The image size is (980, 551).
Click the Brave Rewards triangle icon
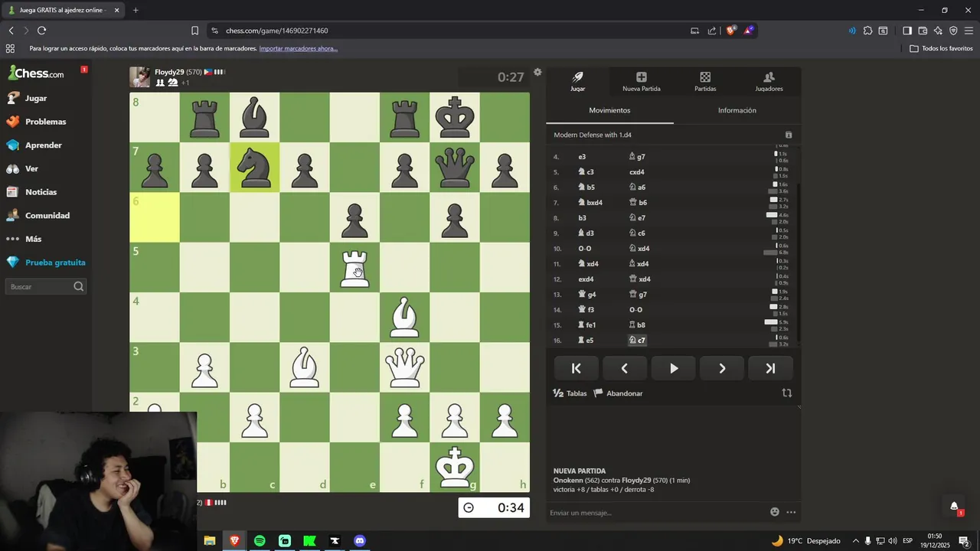[749, 31]
